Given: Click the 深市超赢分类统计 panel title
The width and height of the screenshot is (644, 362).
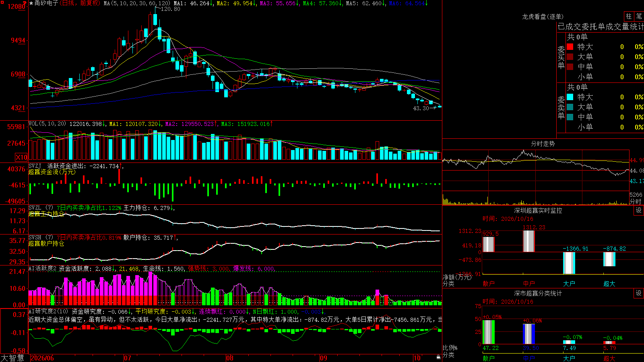Looking at the screenshot, I should 538,293.
